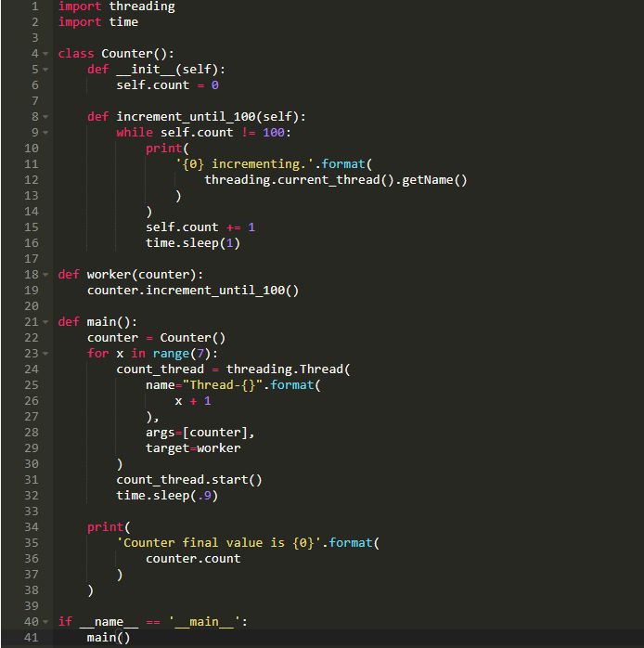Click "if __name__ == '__main__':" on line 40
The height and width of the screenshot is (648, 644).
pyautogui.click(x=152, y=622)
